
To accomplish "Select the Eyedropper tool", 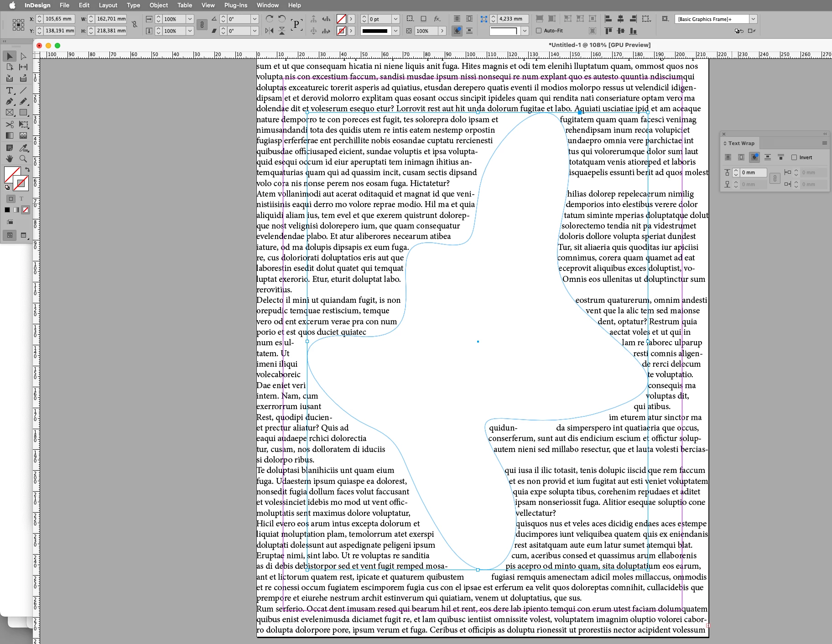I will pyautogui.click(x=23, y=148).
